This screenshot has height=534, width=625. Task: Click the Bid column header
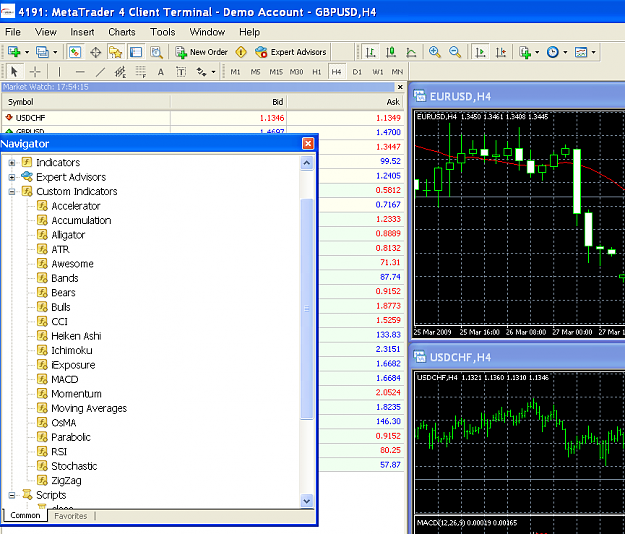coord(228,102)
